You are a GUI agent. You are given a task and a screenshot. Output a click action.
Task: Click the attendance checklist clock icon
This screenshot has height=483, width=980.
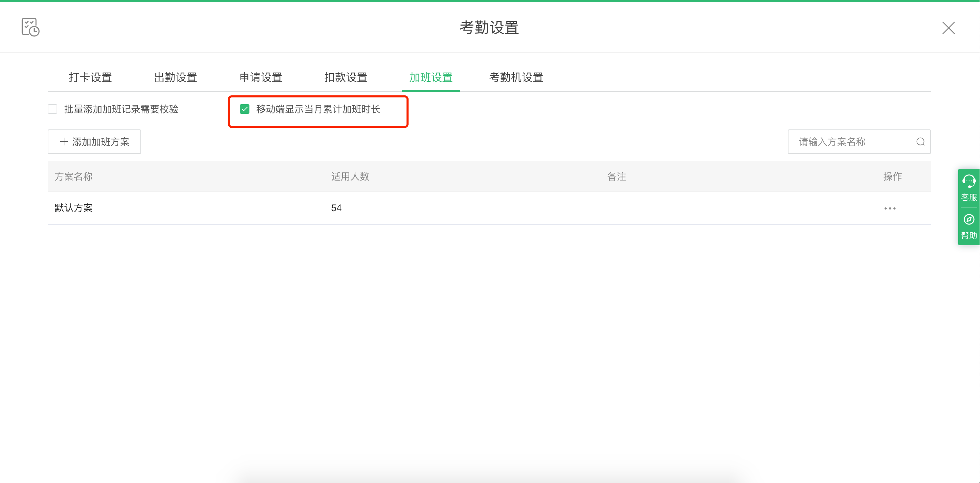tap(30, 27)
